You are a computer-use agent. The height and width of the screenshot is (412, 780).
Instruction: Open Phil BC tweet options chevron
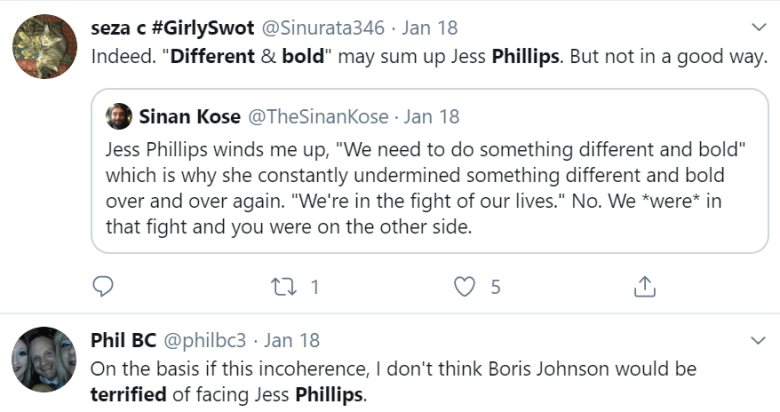click(x=757, y=339)
